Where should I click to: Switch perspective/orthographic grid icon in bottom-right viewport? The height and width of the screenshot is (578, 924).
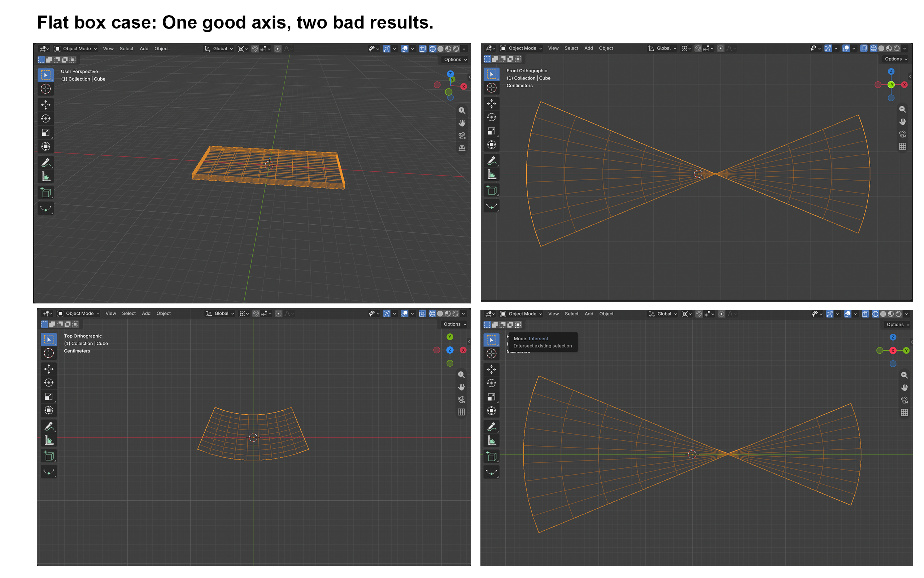[904, 413]
